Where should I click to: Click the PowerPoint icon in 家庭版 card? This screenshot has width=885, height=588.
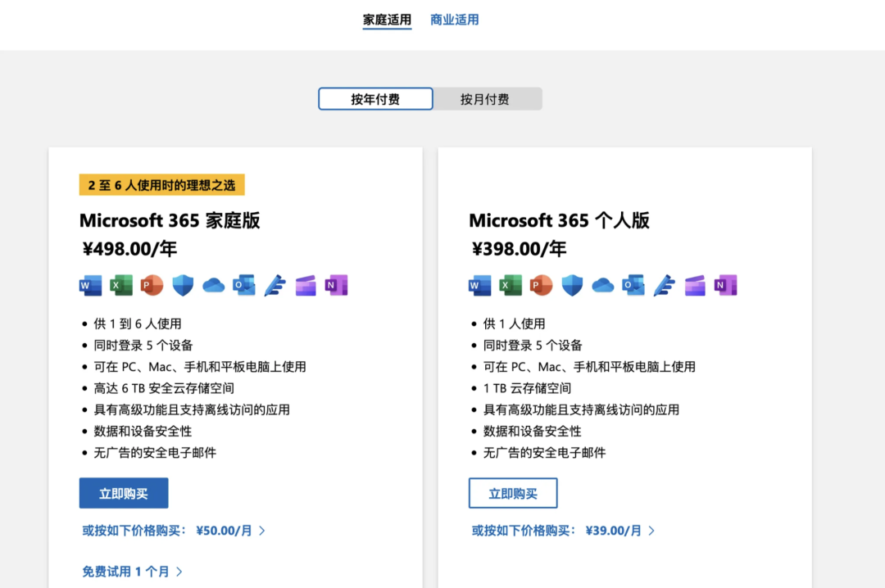(152, 286)
